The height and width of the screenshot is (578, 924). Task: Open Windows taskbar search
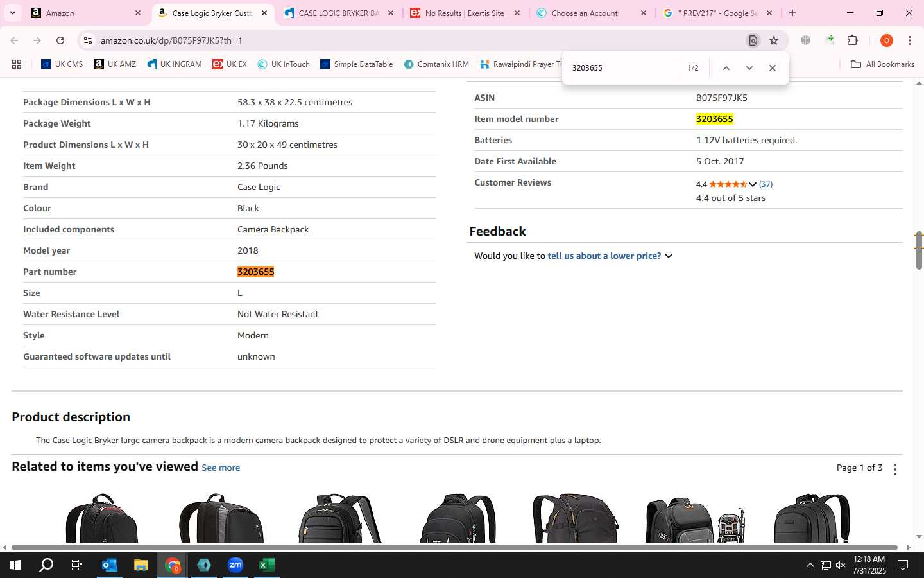pyautogui.click(x=46, y=565)
